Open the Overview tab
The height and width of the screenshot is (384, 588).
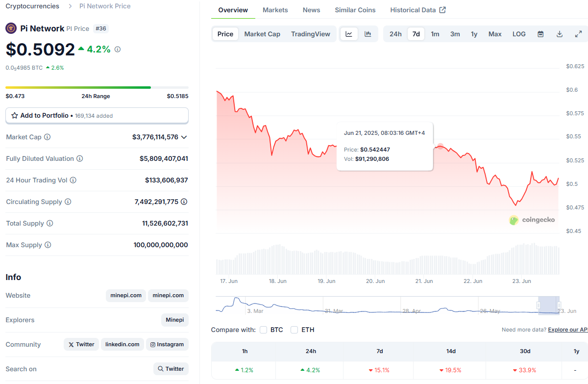point(233,10)
